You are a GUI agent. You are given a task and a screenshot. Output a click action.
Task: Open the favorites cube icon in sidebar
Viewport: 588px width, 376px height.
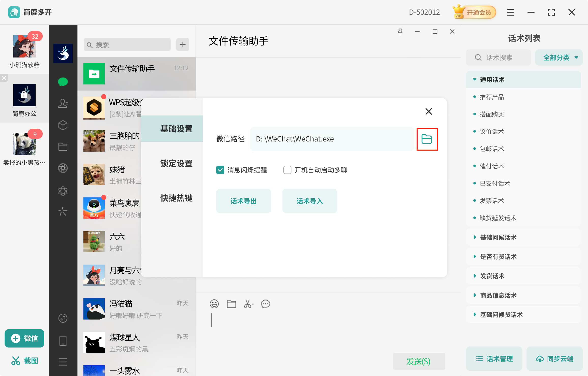click(63, 125)
